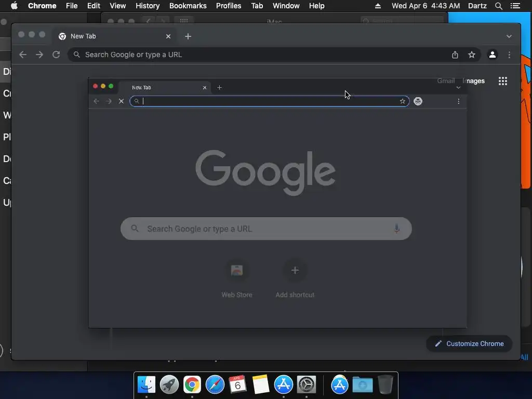Screen dimensions: 532x399
Task: Open Window menu
Action: point(286,6)
